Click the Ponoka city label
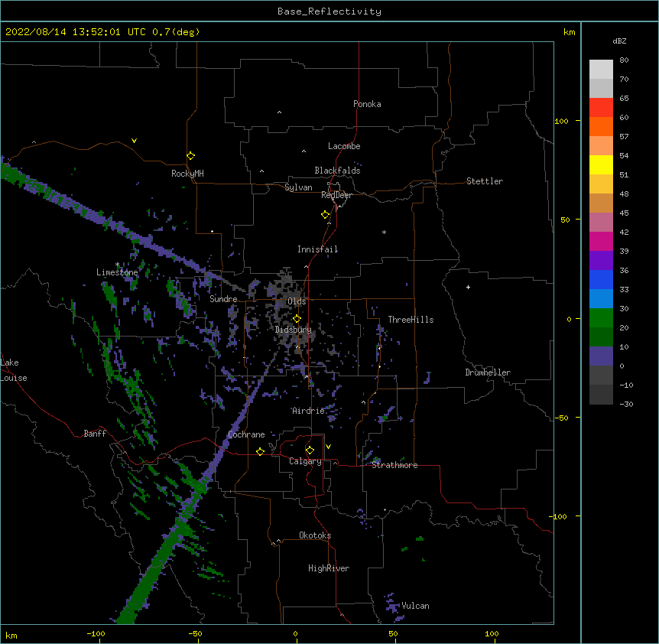This screenshot has width=659, height=644. [x=367, y=104]
